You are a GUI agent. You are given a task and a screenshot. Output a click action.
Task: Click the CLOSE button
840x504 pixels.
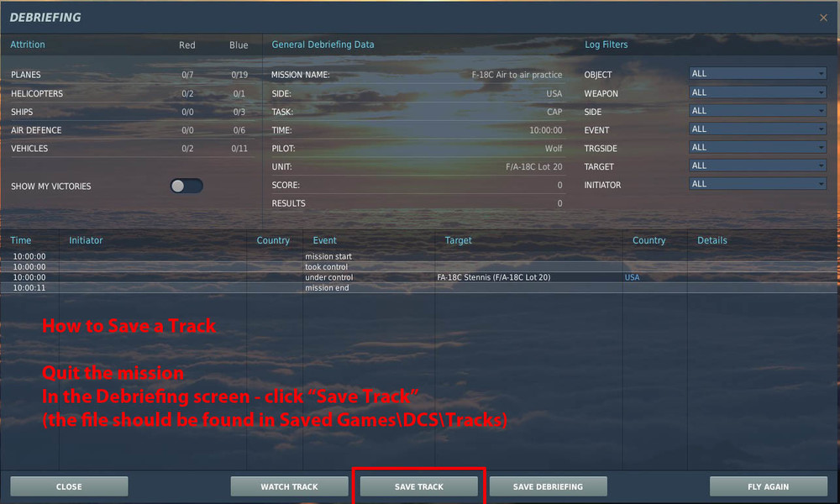pos(69,486)
